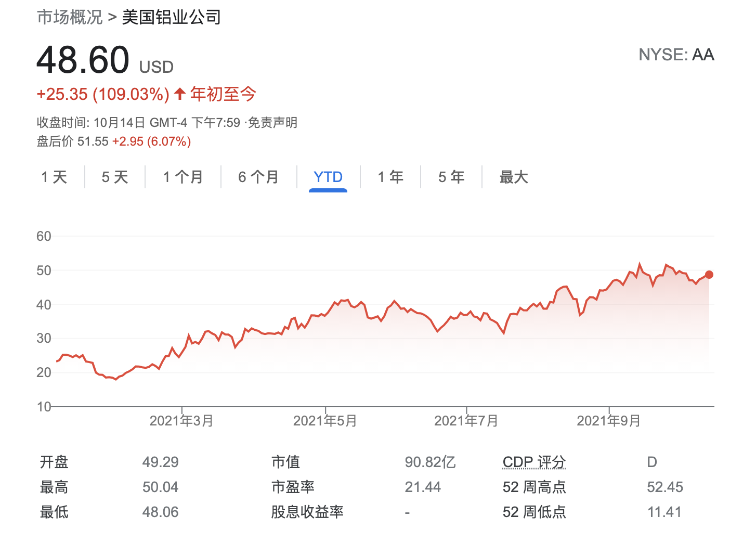
Task: Click the 52 周高点 value 52.45
Action: tap(665, 487)
